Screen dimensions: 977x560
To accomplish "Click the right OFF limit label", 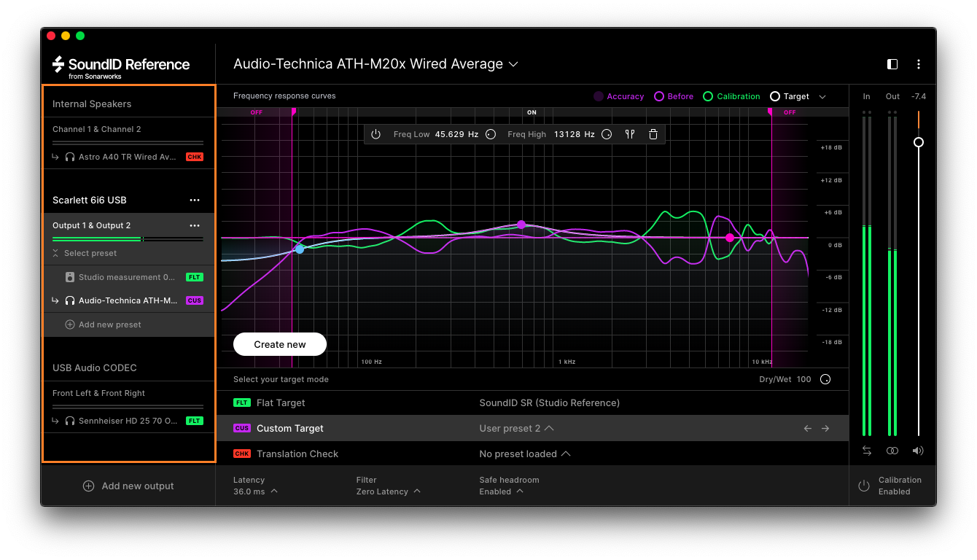I will [790, 112].
